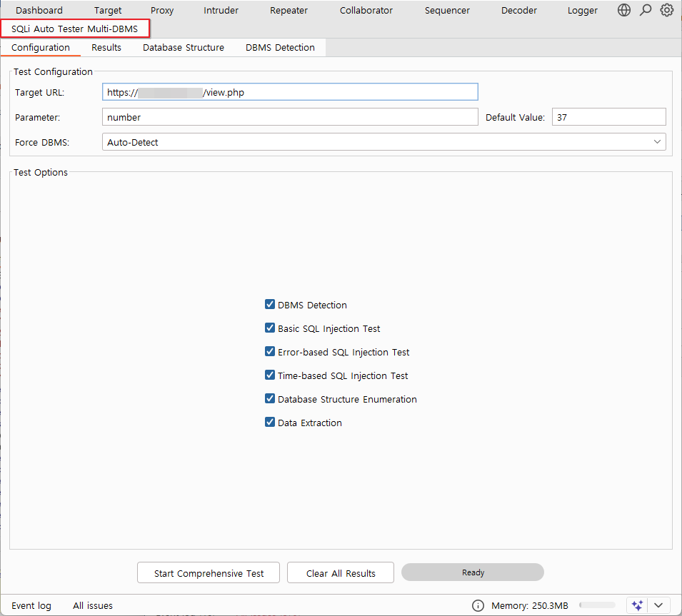Click the Ready progress bar

pyautogui.click(x=472, y=572)
